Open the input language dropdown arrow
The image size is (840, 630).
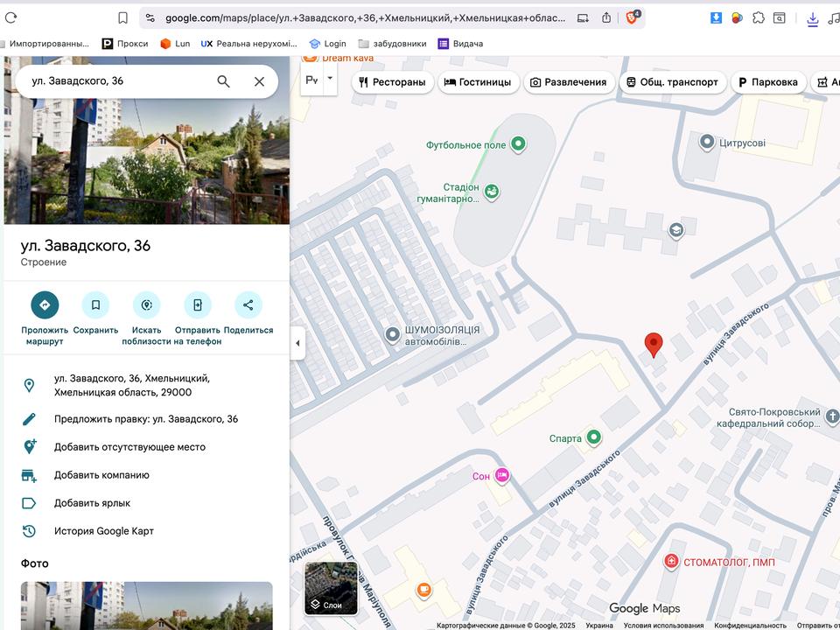click(x=330, y=79)
